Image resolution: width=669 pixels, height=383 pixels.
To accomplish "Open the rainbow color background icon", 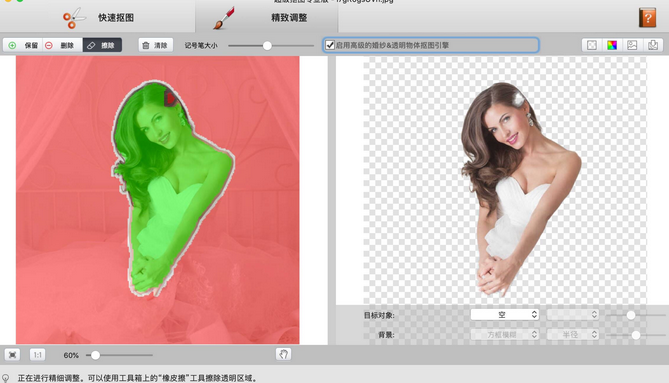I will (x=612, y=45).
